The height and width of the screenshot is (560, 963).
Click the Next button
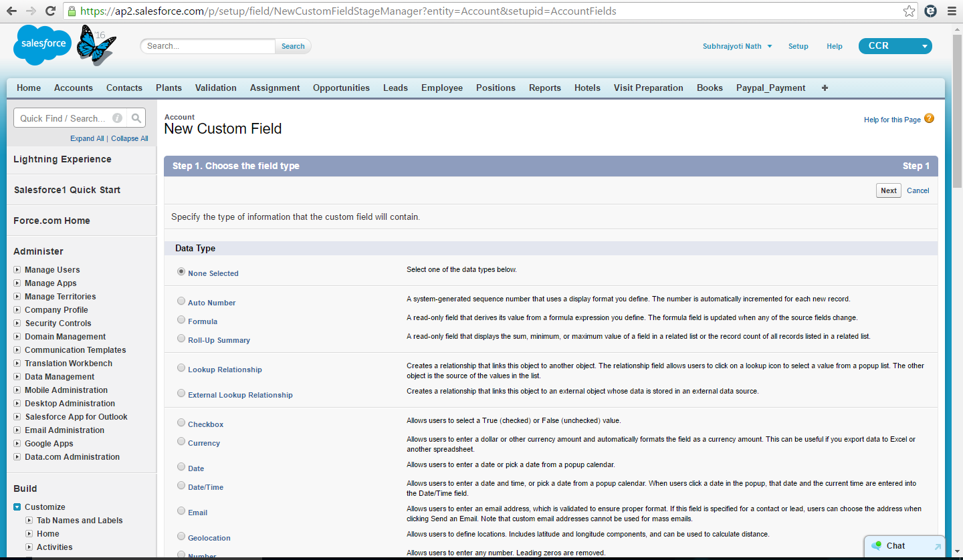(888, 190)
